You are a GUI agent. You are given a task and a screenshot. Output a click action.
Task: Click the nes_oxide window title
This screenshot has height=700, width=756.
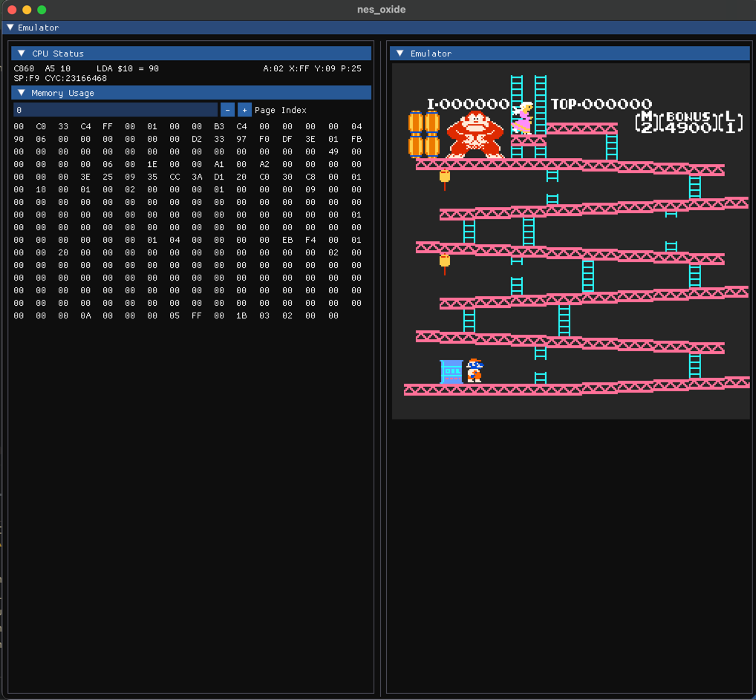point(382,10)
